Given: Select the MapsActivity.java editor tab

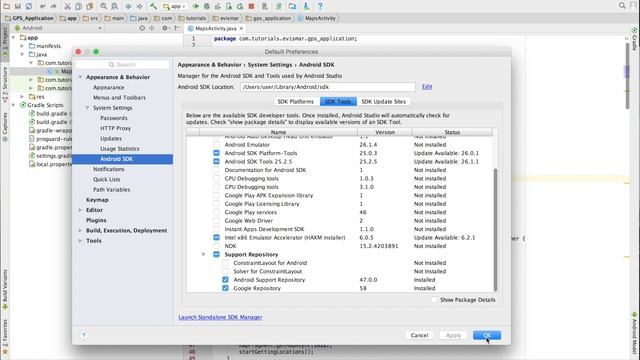Looking at the screenshot, I should click(216, 28).
